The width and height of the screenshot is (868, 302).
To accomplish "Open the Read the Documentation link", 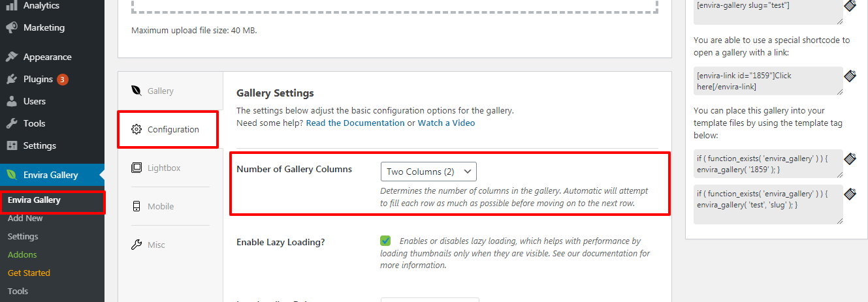I will (355, 123).
